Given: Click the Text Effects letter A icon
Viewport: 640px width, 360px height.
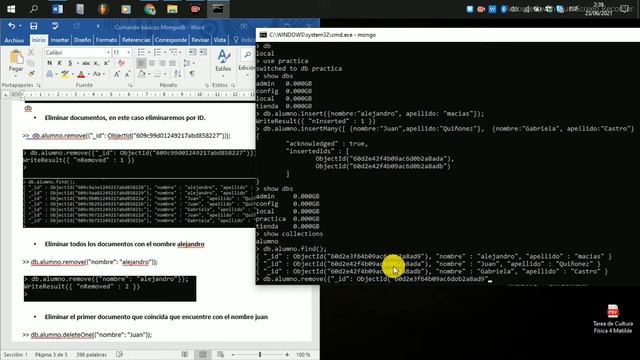Looking at the screenshot, I should coord(49,74).
